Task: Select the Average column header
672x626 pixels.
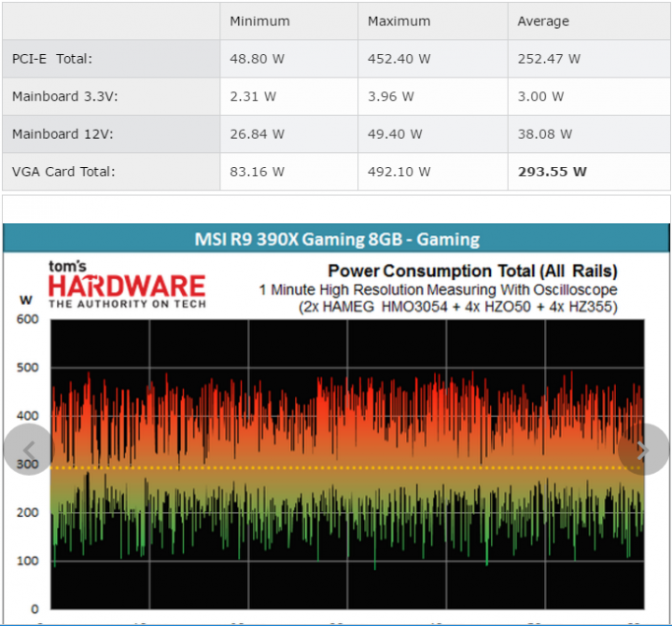Action: (543, 21)
